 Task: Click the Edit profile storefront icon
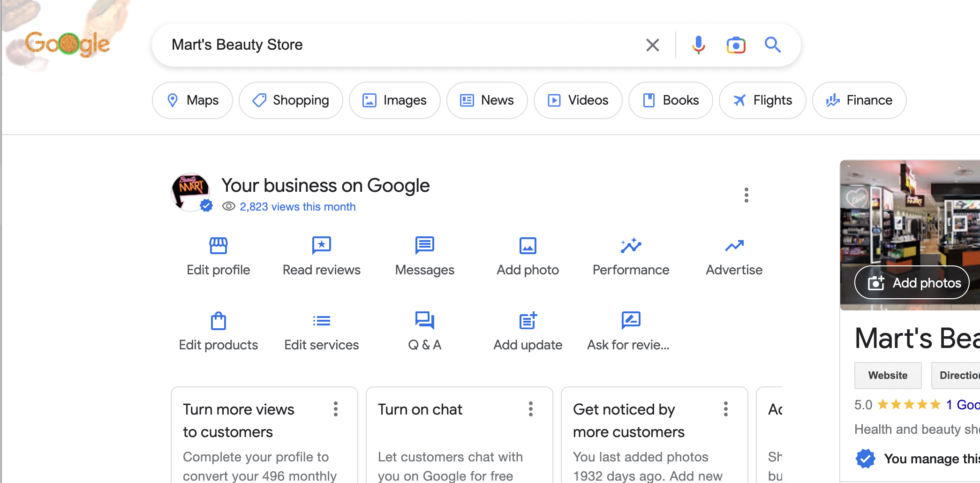(x=218, y=245)
